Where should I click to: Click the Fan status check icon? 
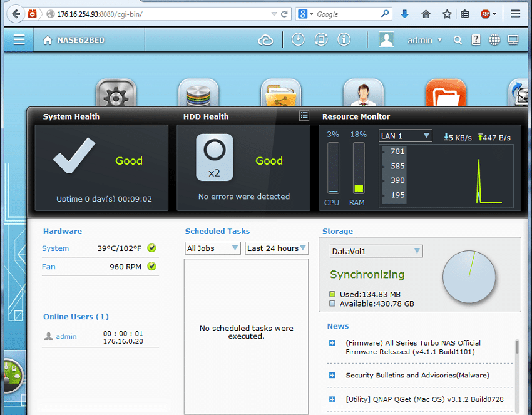(151, 267)
